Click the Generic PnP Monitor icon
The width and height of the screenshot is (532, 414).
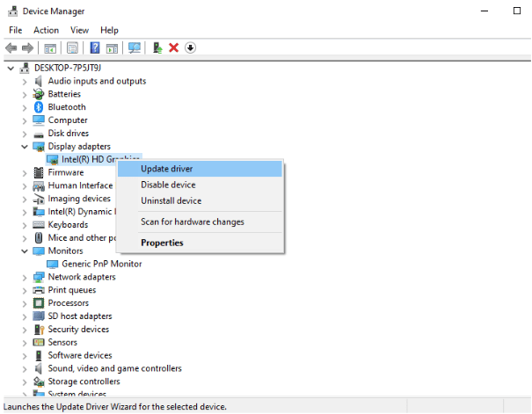pos(52,264)
